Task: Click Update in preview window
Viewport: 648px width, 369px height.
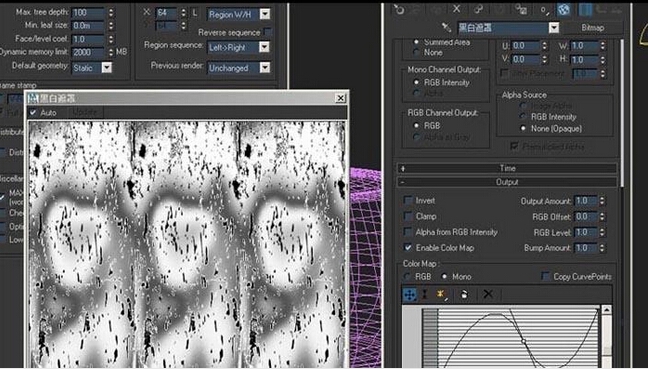Action: (x=84, y=112)
